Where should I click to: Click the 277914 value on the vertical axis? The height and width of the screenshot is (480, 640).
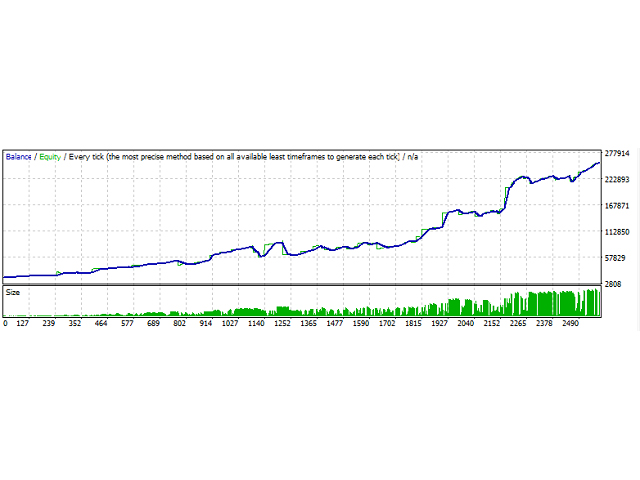pyautogui.click(x=619, y=154)
